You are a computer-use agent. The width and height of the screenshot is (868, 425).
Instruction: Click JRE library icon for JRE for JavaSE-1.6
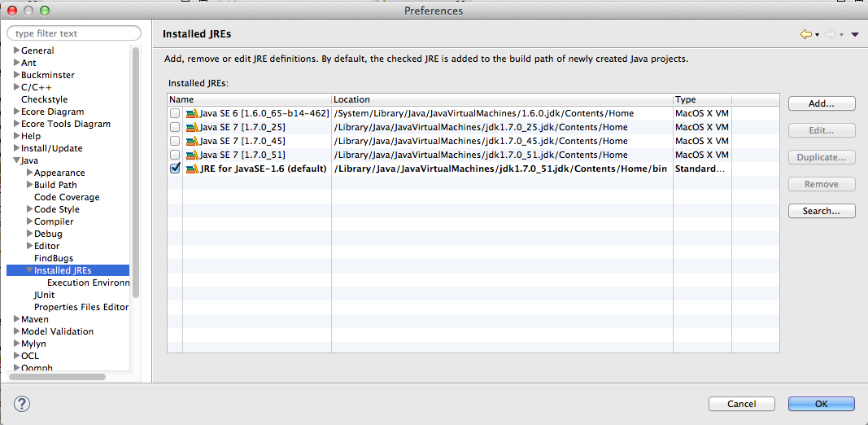point(191,169)
